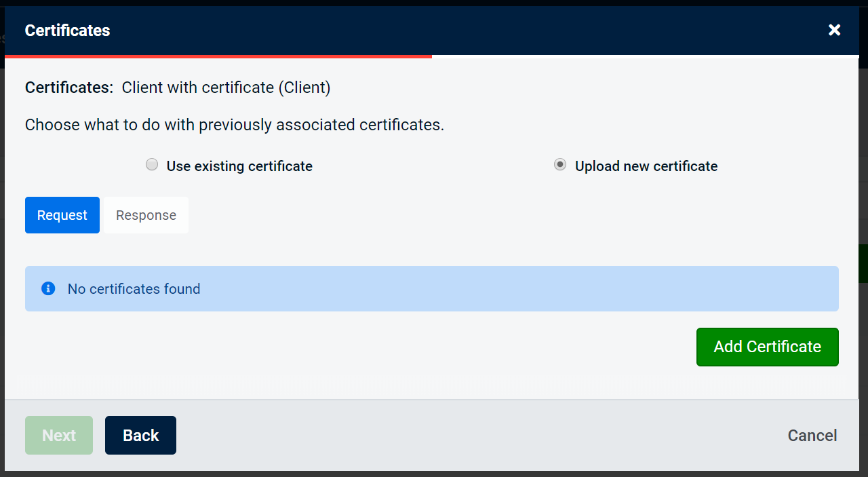Screen dimensions: 868x477
Task: Click the "Choose what to do" instruction text
Action: (234, 125)
